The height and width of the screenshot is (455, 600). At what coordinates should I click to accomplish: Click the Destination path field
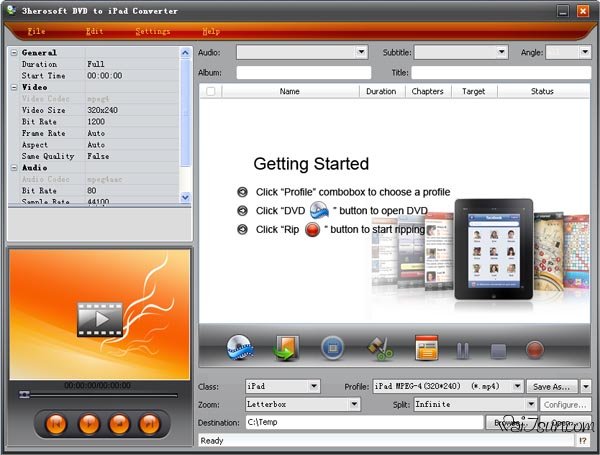coord(364,422)
